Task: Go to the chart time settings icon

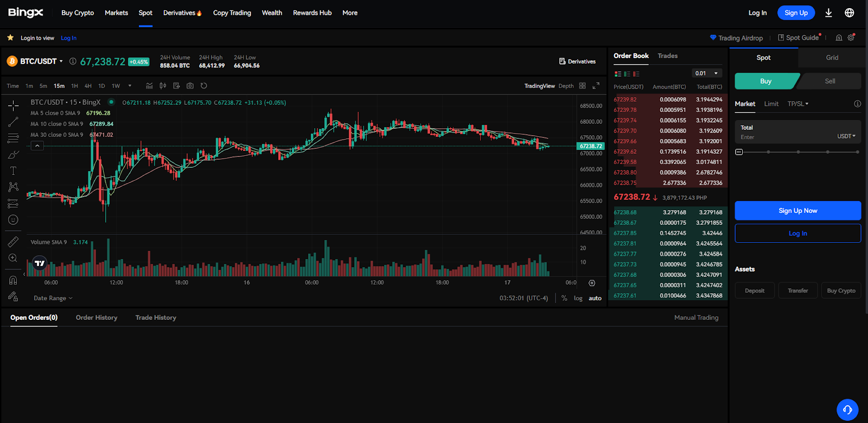Action: click(592, 283)
